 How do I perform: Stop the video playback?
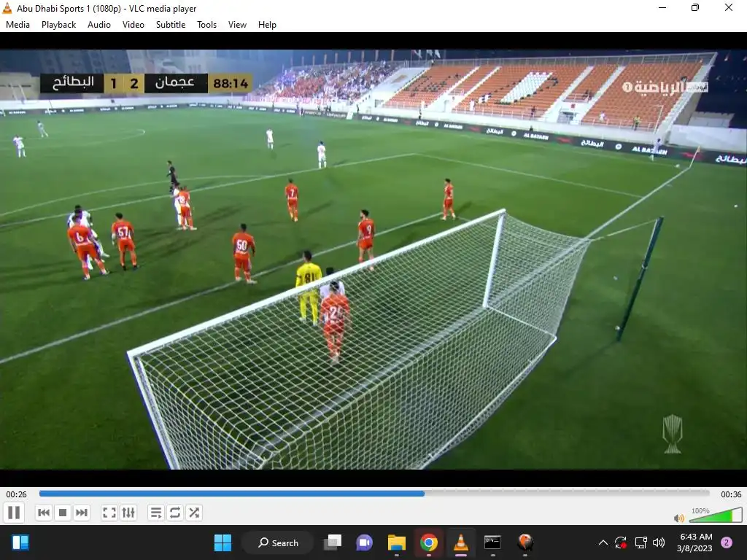pos(63,513)
